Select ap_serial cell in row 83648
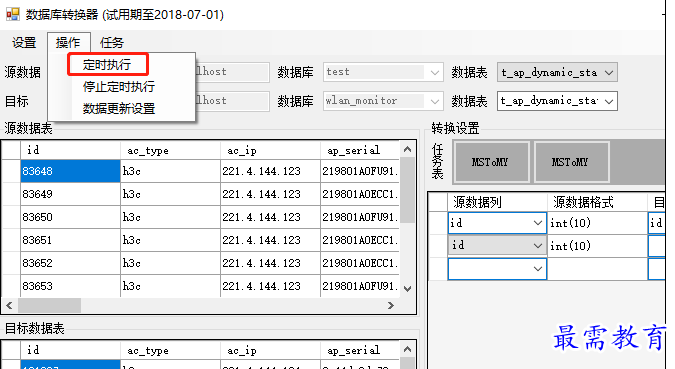This screenshot has height=369, width=675. (360, 171)
